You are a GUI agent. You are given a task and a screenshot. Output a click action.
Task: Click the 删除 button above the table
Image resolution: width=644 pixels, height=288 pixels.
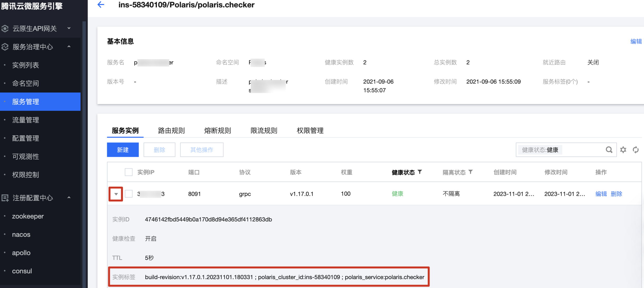pos(159,150)
